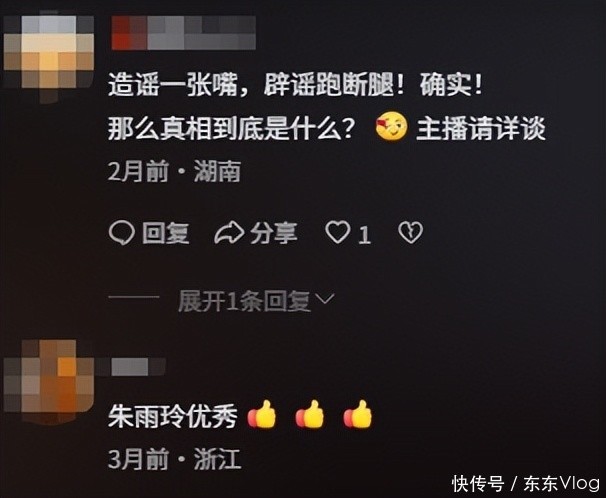This screenshot has width=606, height=498.
Task: Open the second commenter's pixelated avatar
Action: (x=48, y=382)
